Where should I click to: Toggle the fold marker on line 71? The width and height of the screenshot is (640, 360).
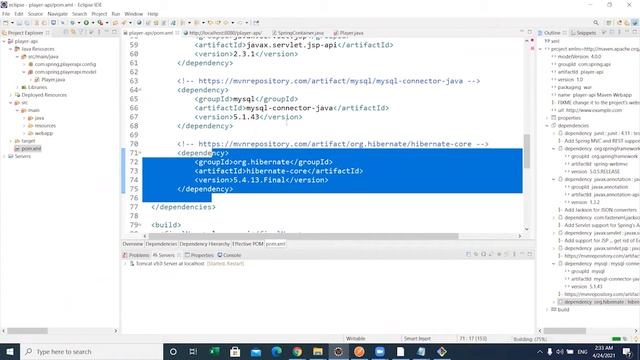(140, 153)
